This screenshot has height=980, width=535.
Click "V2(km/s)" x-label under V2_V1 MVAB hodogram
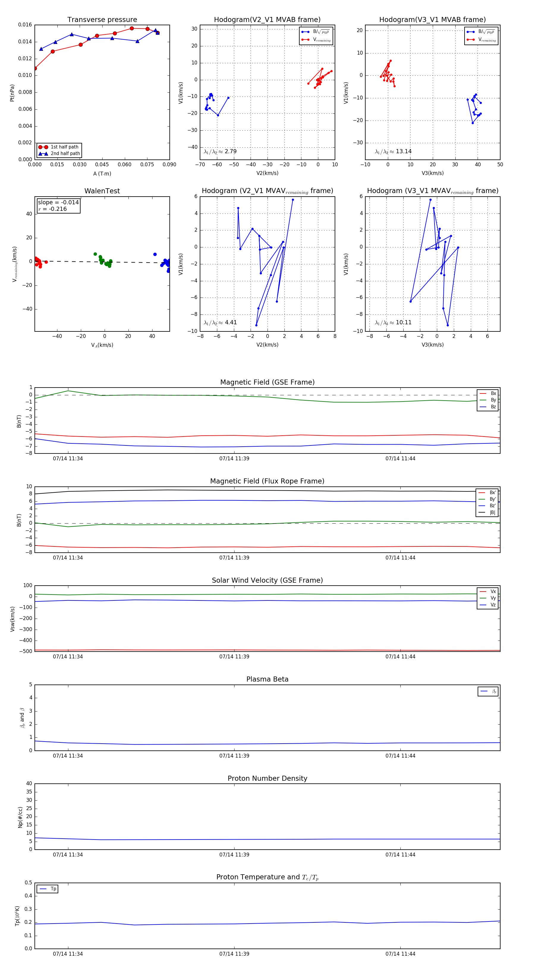coord(267,173)
